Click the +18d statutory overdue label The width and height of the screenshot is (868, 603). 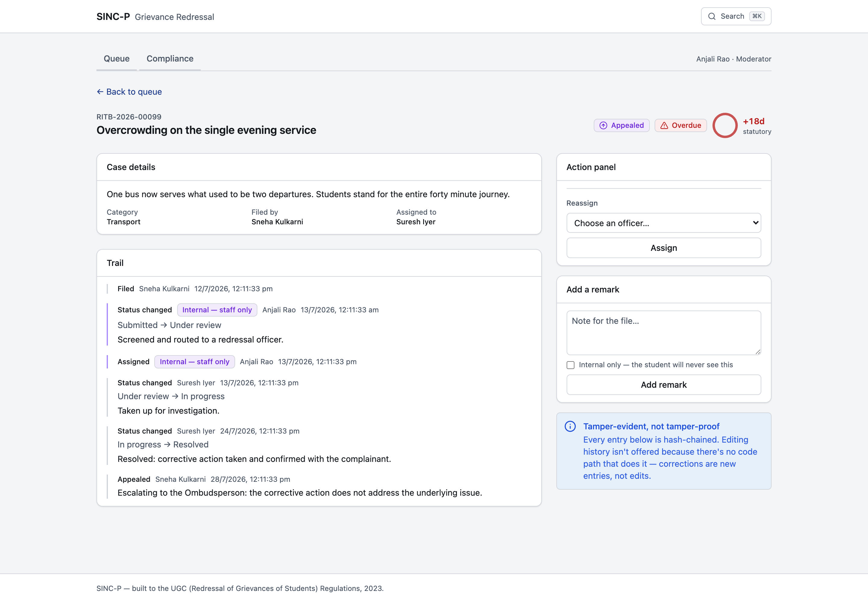tap(753, 121)
